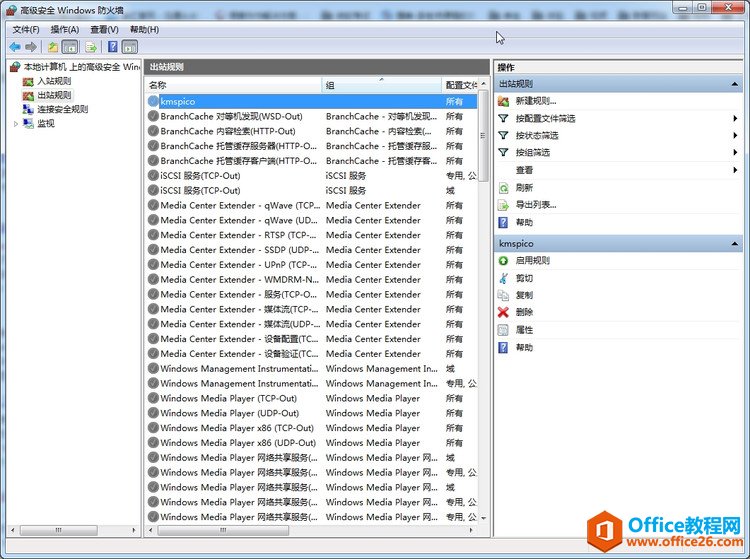Click the Export List toolbar icon
750x559 pixels.
coord(90,47)
